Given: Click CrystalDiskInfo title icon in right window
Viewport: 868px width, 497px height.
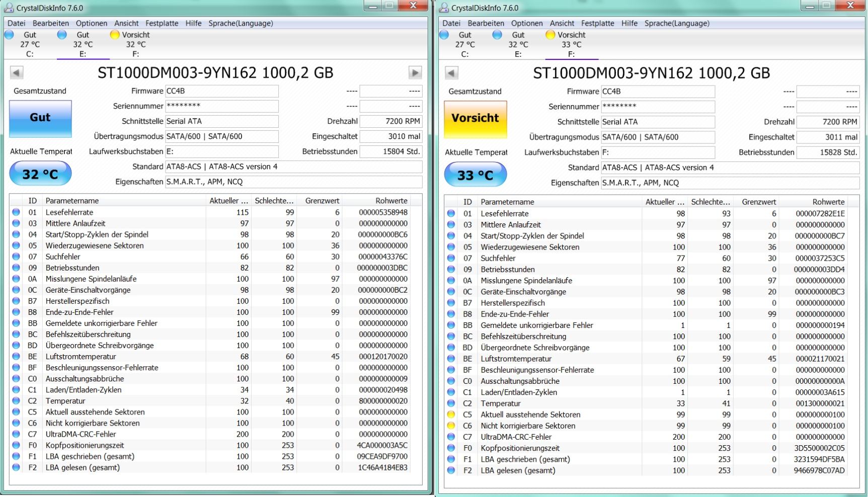Looking at the screenshot, I should click(444, 8).
